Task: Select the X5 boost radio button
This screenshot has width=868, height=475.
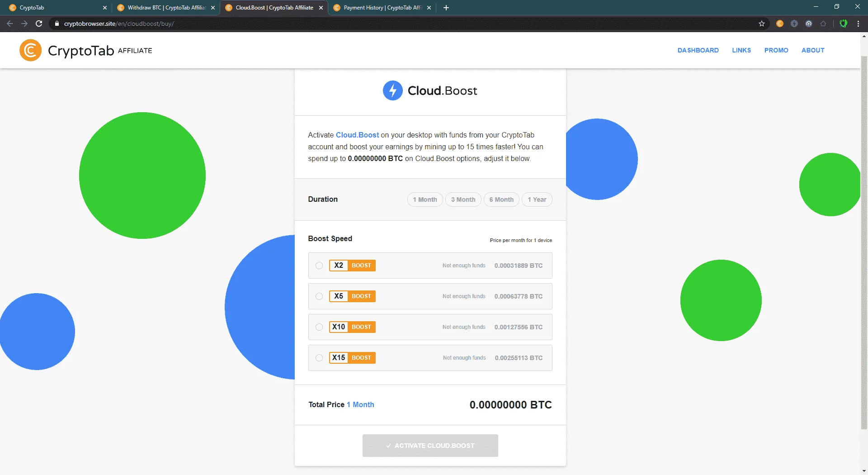Action: [319, 296]
